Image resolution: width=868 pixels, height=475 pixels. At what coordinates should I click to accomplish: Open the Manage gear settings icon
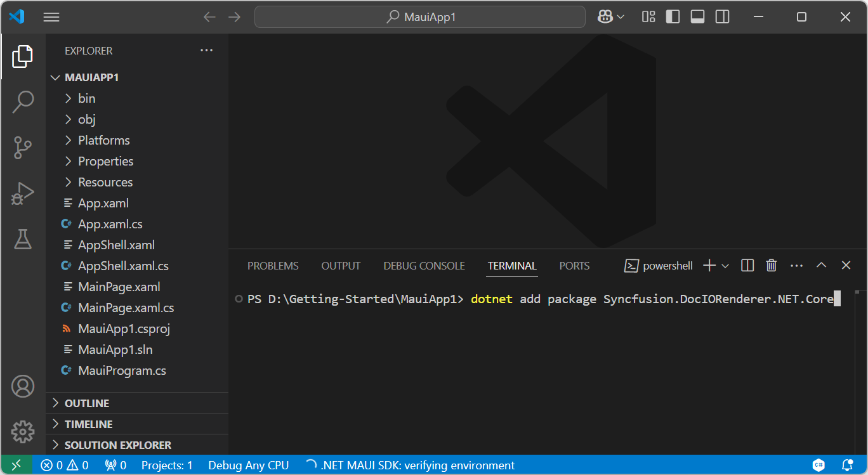click(x=23, y=432)
